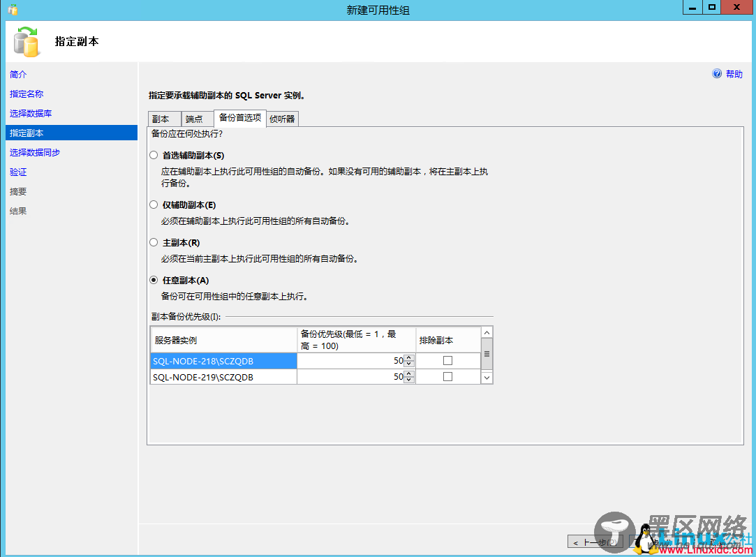The width and height of the screenshot is (756, 557).
Task: Edit priority value field for SQL-NODE-219\SCZQDB
Action: click(x=351, y=377)
